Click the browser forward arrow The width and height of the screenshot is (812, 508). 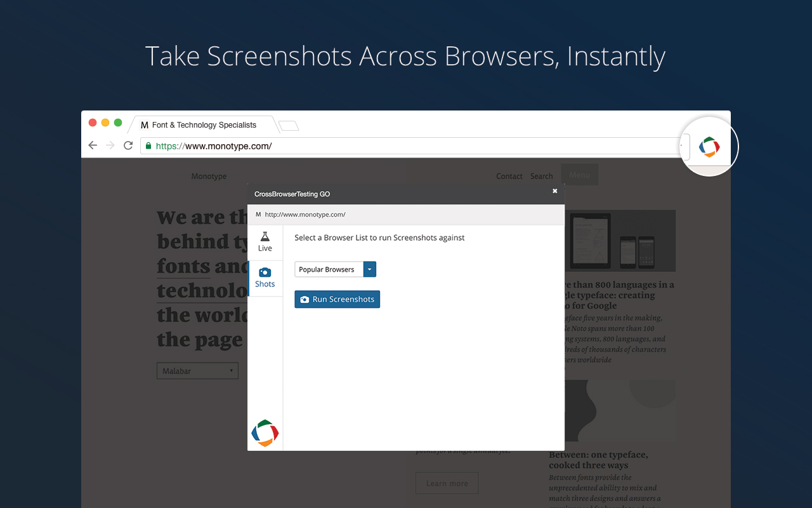coord(110,145)
